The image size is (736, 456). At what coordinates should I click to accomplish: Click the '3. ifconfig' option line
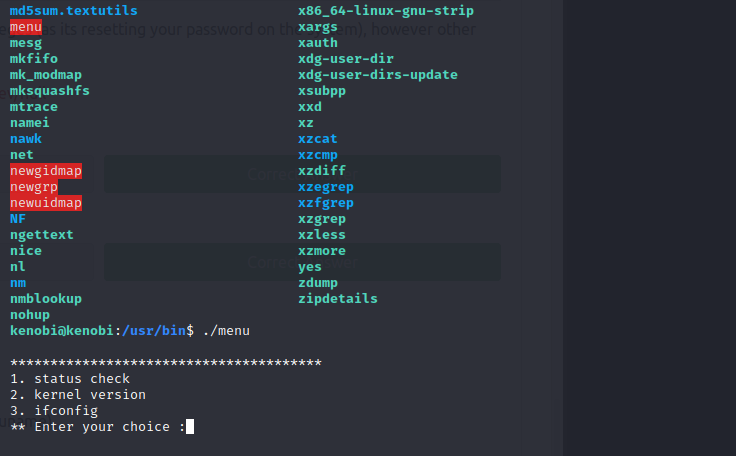(54, 411)
